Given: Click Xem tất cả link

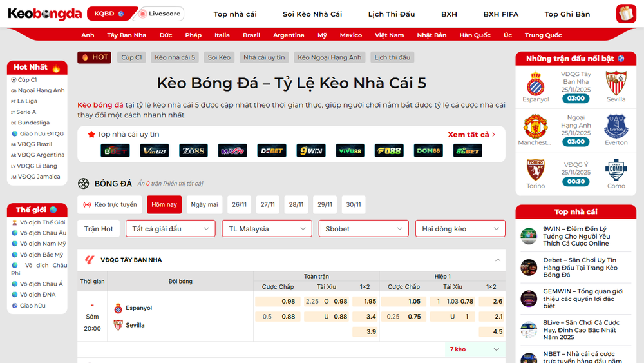Looking at the screenshot, I should [471, 134].
